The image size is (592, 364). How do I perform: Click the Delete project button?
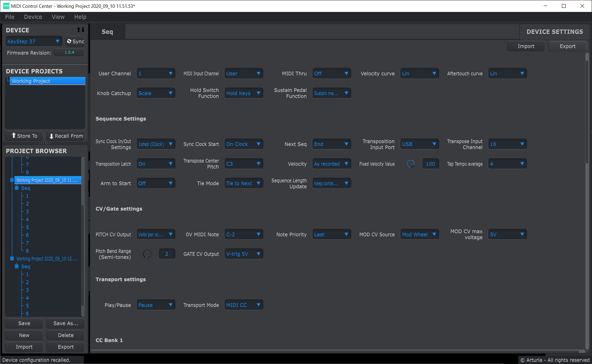point(66,335)
